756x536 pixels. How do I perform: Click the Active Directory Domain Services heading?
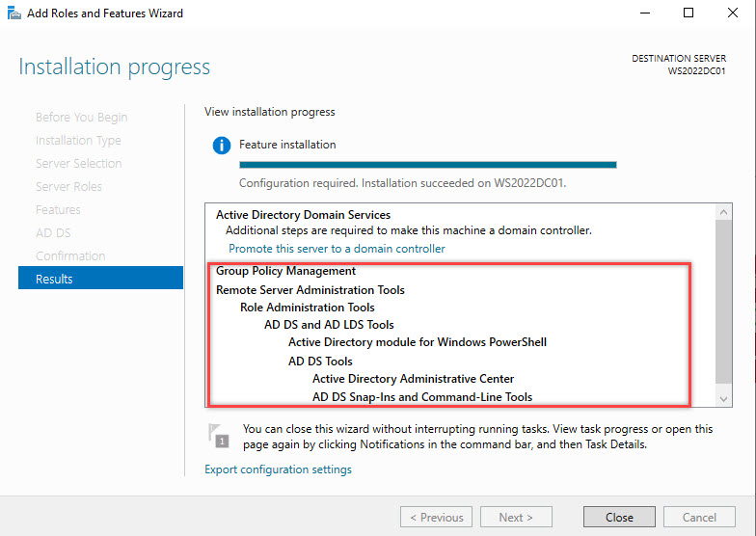(x=303, y=214)
